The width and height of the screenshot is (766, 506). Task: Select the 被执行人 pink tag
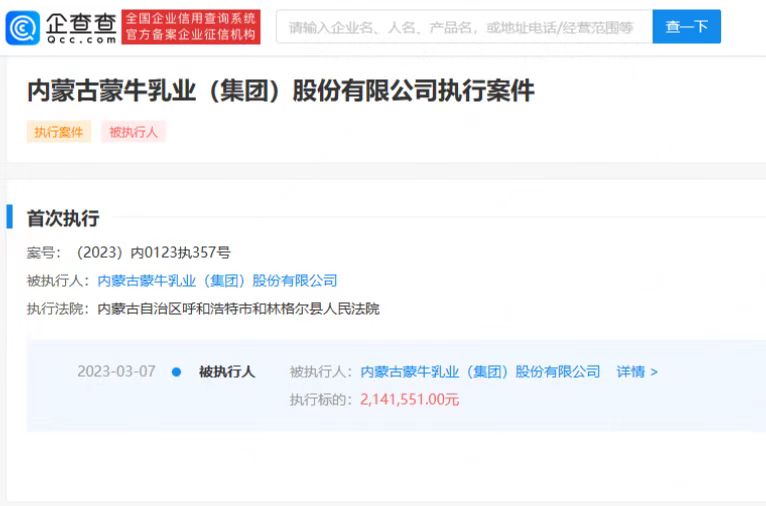pyautogui.click(x=133, y=132)
